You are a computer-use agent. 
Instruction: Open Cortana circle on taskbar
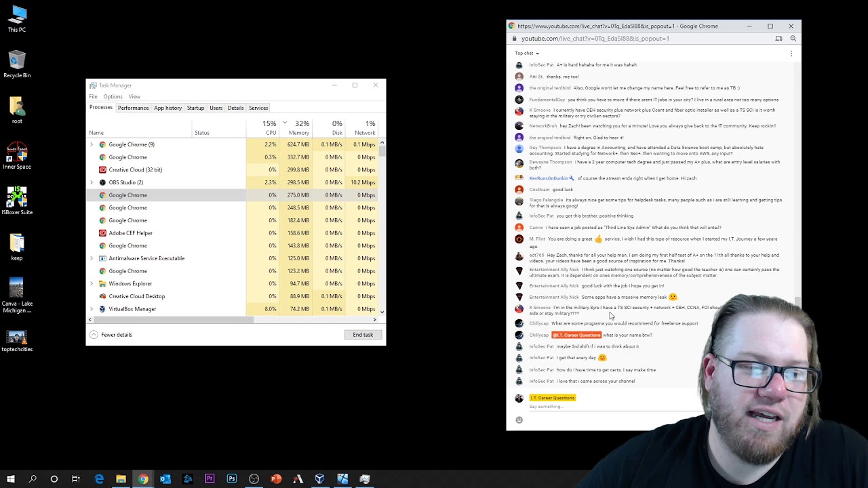pyautogui.click(x=54, y=479)
